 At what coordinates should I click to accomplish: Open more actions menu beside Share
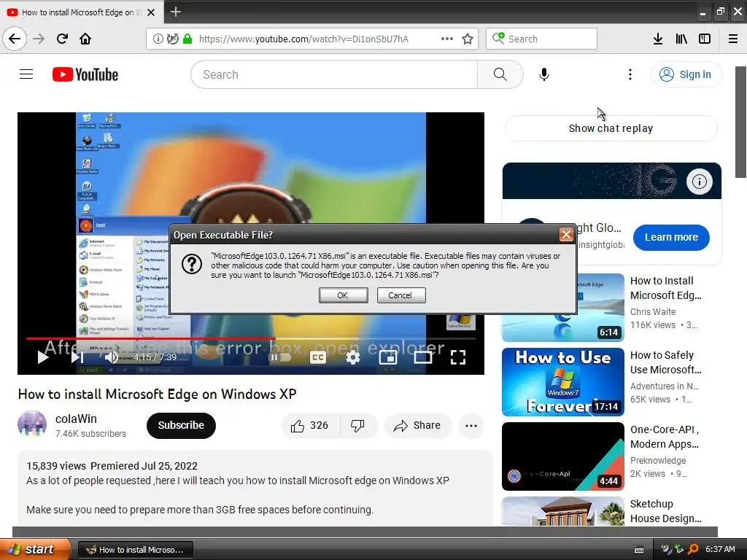pyautogui.click(x=471, y=426)
